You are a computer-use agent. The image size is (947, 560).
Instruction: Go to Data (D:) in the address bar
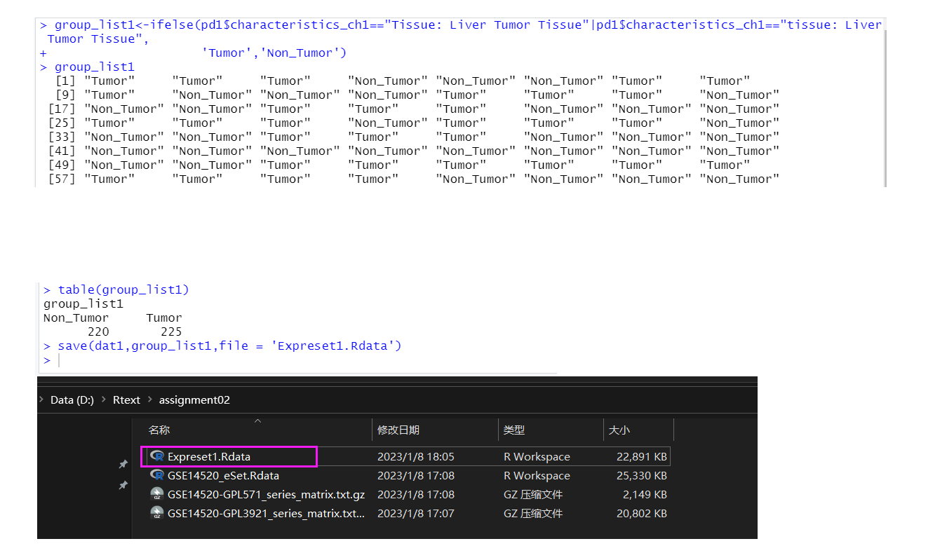[72, 399]
